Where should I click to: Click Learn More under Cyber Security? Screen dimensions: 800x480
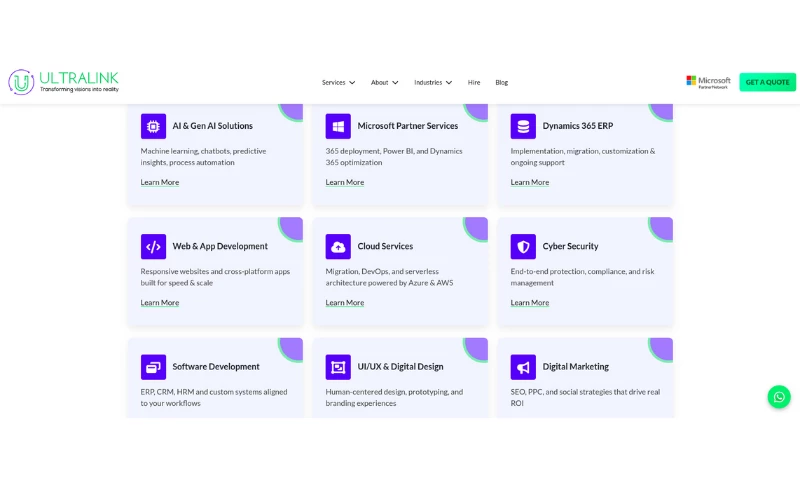point(530,302)
